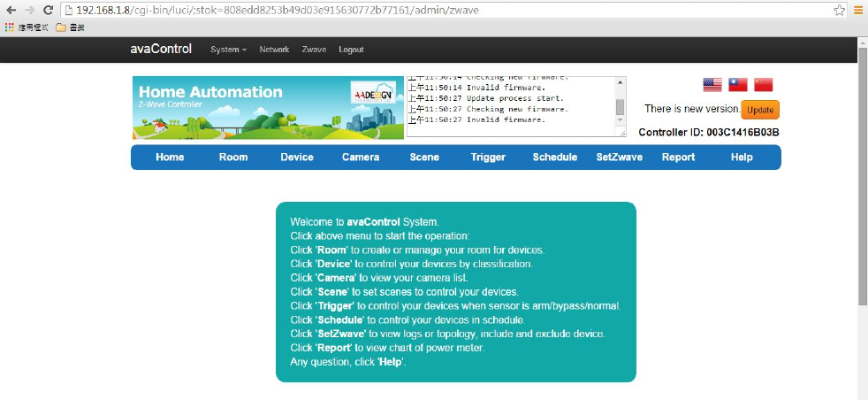868x400 pixels.
Task: Click the browser Back arrow
Action: point(11,10)
